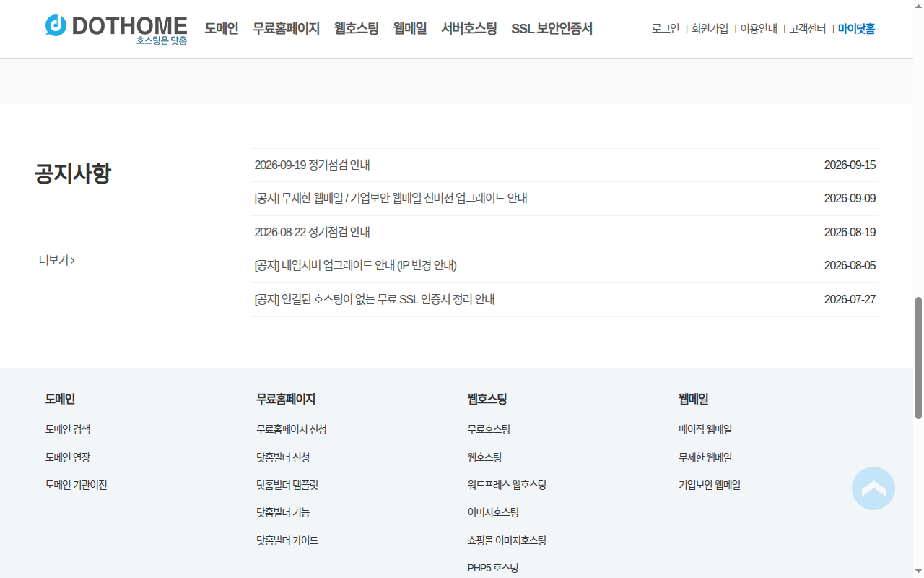Open PHP5 호스팅 in the footer
This screenshot has width=924, height=578.
(x=493, y=568)
